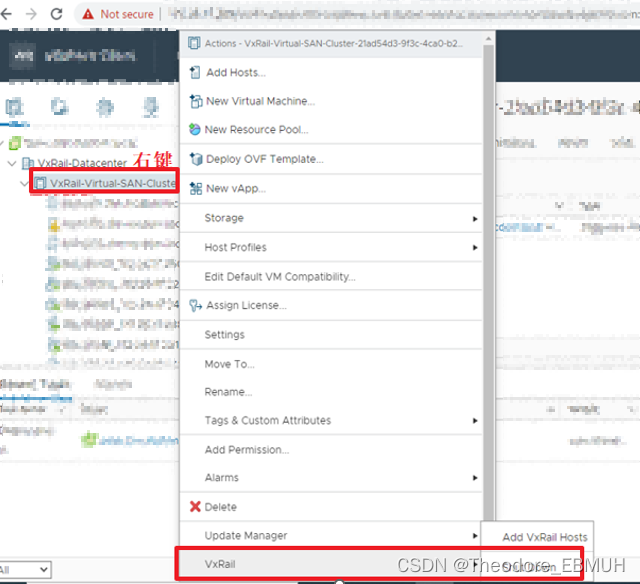This screenshot has height=584, width=640.
Task: Click the Not secure warning indicator
Action: (118, 14)
